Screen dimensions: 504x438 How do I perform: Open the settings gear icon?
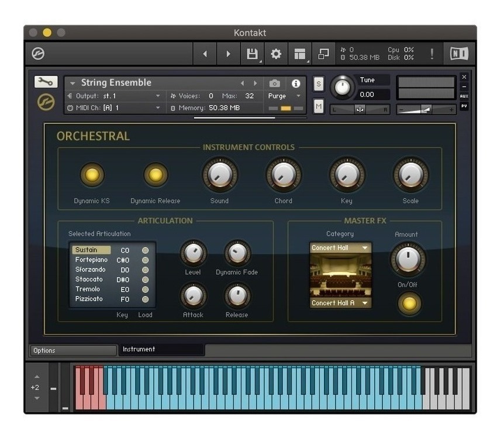pyautogui.click(x=276, y=54)
